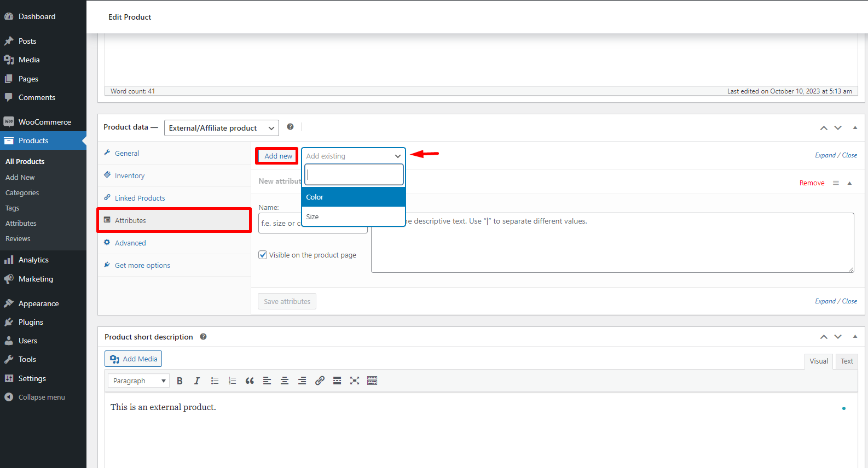Open the External/Affiliate product type dropdown

coord(221,128)
